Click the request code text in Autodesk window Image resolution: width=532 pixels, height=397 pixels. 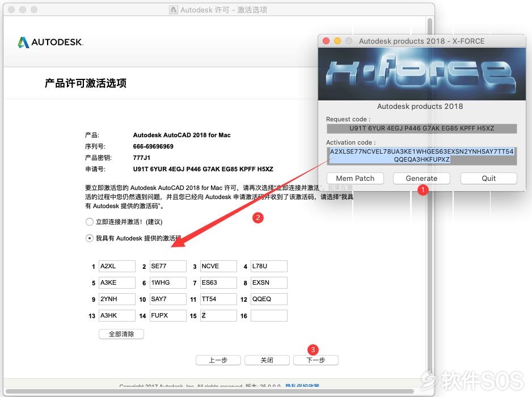point(203,169)
